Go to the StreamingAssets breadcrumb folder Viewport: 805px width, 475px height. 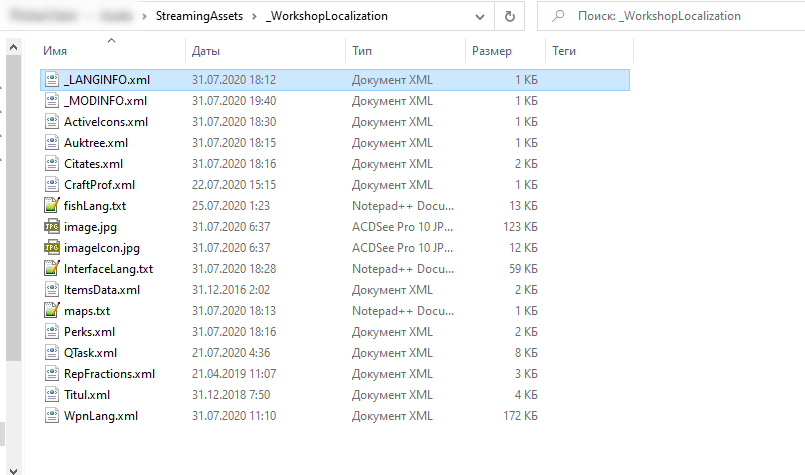[x=199, y=16]
